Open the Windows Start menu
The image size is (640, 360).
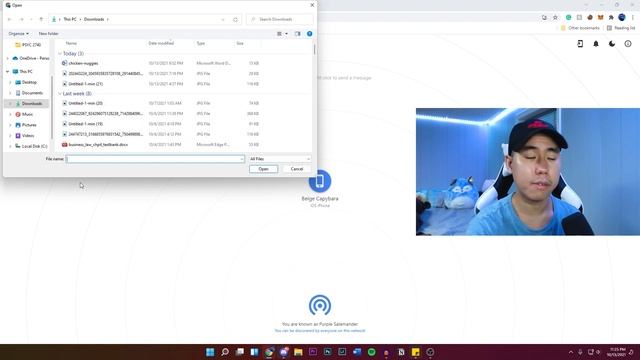210,352
